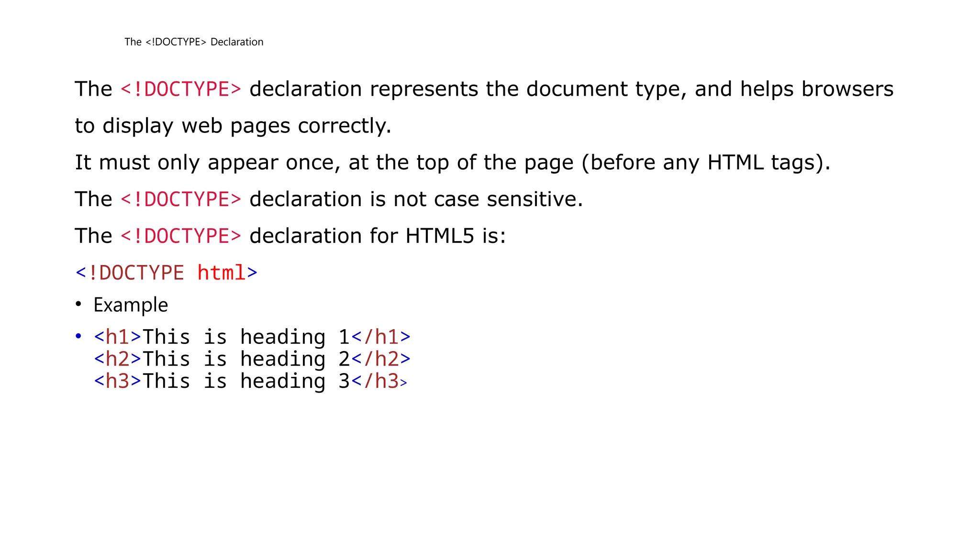
Task: Click the line beginning 'The <!DOCTYPE> declaration represents'
Action: 484,89
